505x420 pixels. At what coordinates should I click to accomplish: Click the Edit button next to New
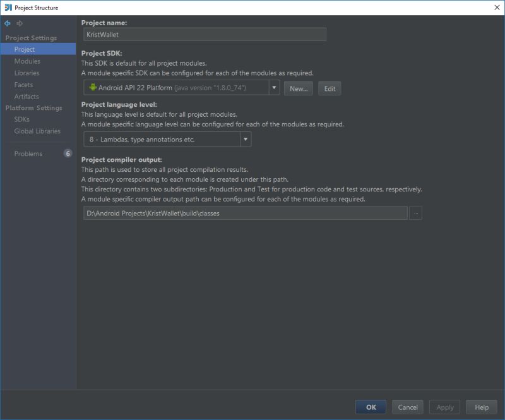(x=329, y=88)
